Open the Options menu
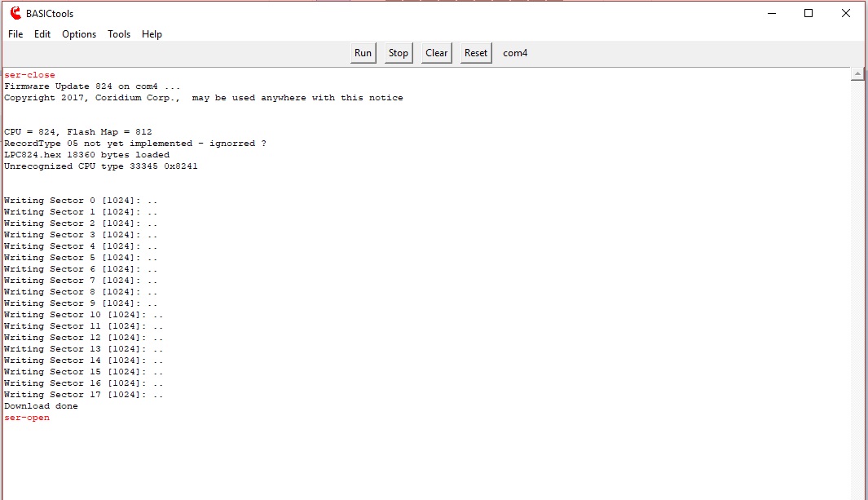This screenshot has width=868, height=500. click(x=79, y=34)
